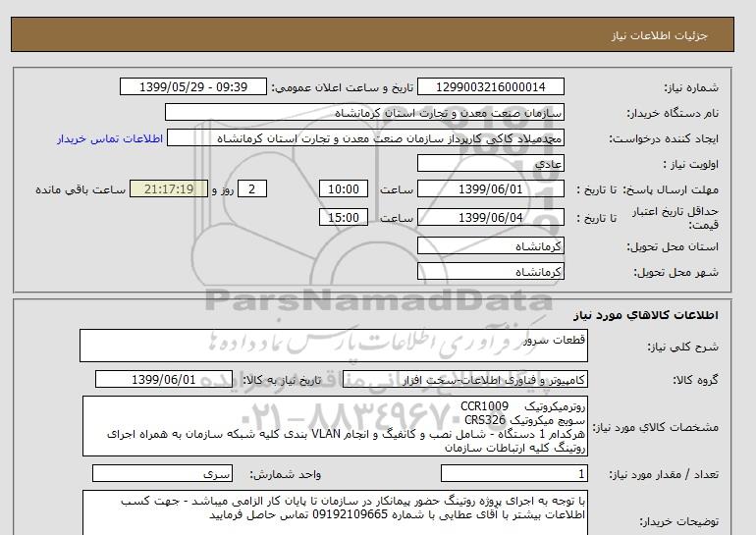The image size is (756, 535).
Task: Click the remaining time counter 21:17:19
Action: (x=168, y=188)
